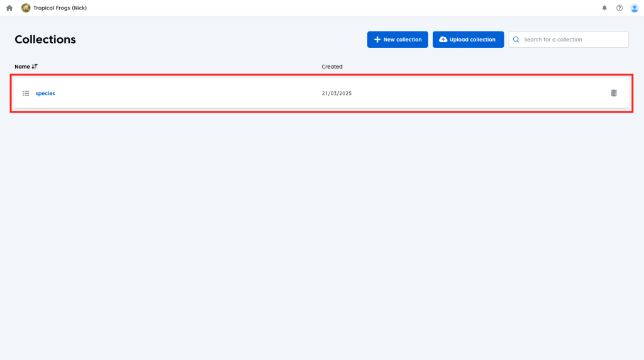Select the Tropical Frogs (Nick) project name
644x360 pixels.
point(60,8)
